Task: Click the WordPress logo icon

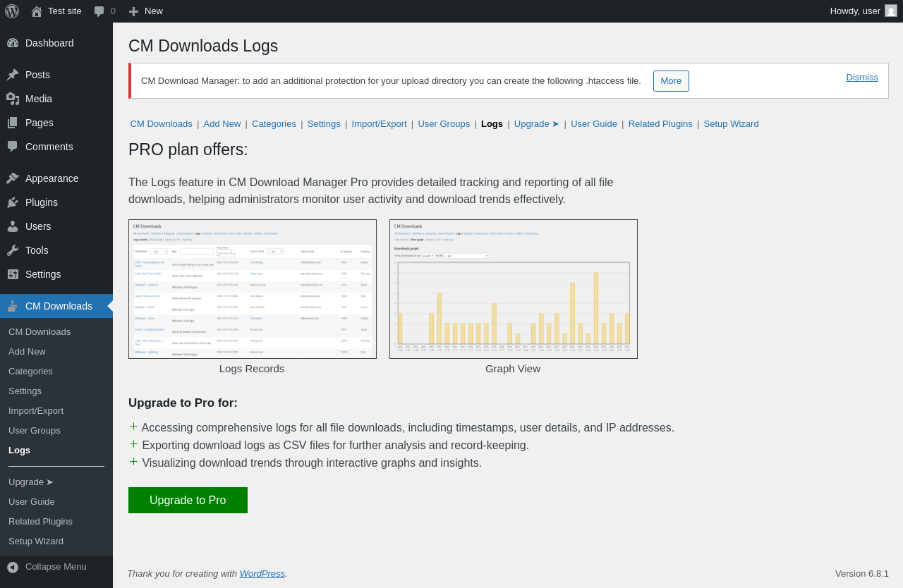Action: [x=12, y=11]
